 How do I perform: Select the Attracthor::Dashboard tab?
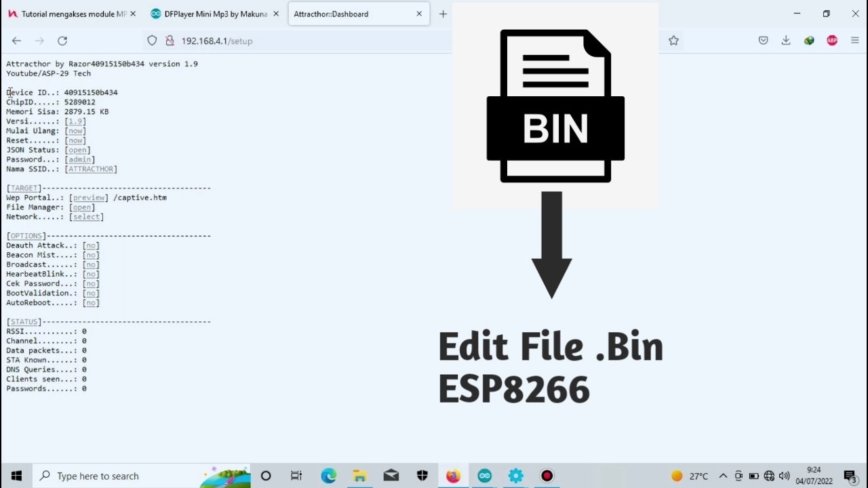pos(359,14)
